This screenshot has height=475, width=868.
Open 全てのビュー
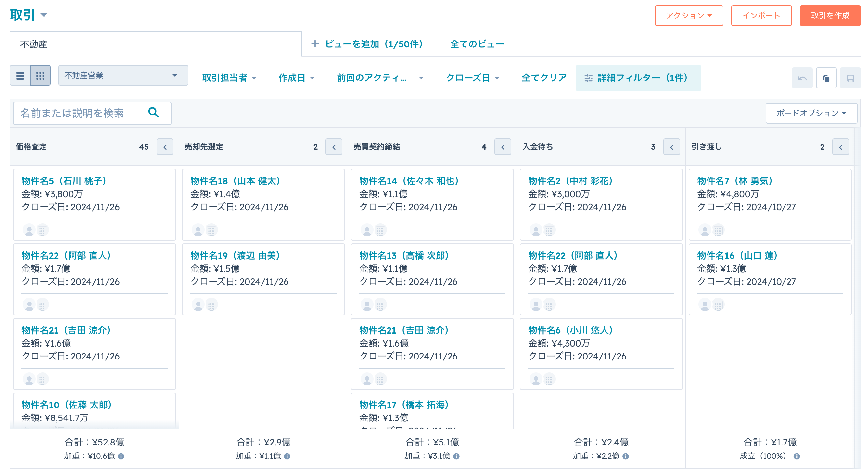tap(477, 44)
